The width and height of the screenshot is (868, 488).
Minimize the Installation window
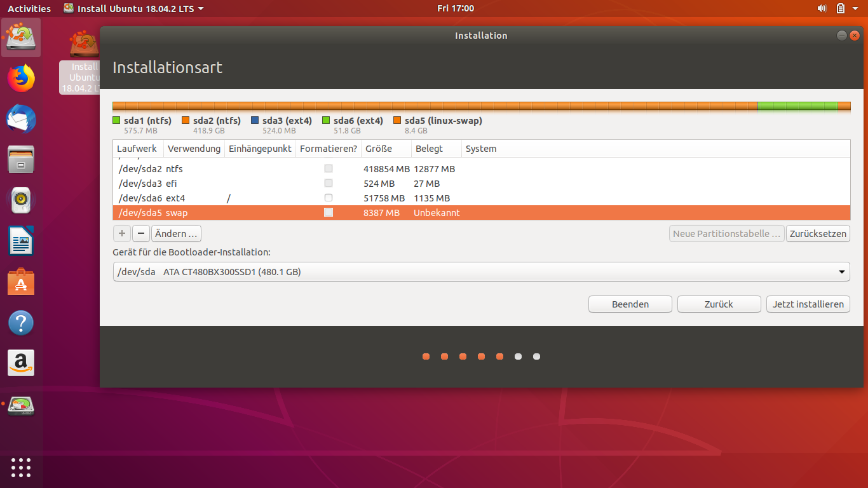(841, 36)
